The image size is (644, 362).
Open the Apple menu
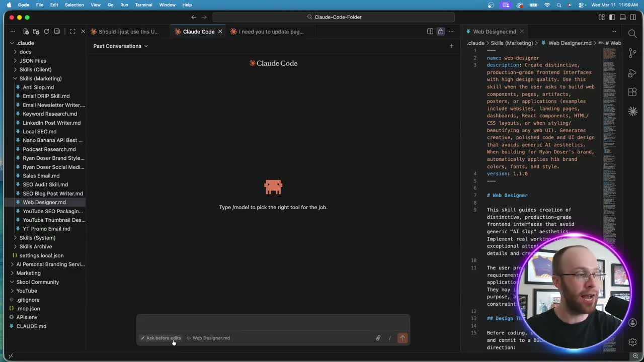coord(9,5)
